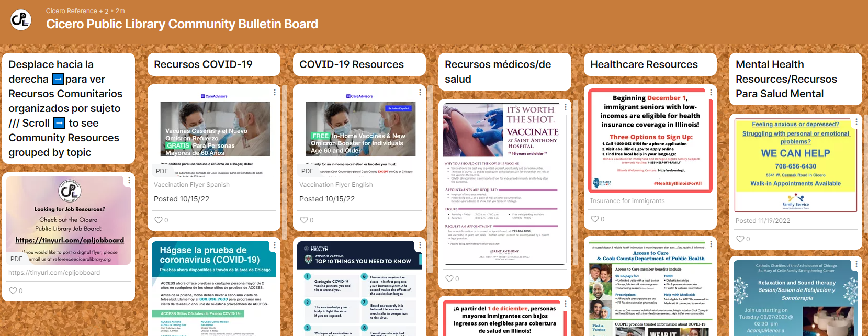
Task: Open the three-dot menu on Vaccination Flyer Spanish post
Action: pyautogui.click(x=275, y=92)
